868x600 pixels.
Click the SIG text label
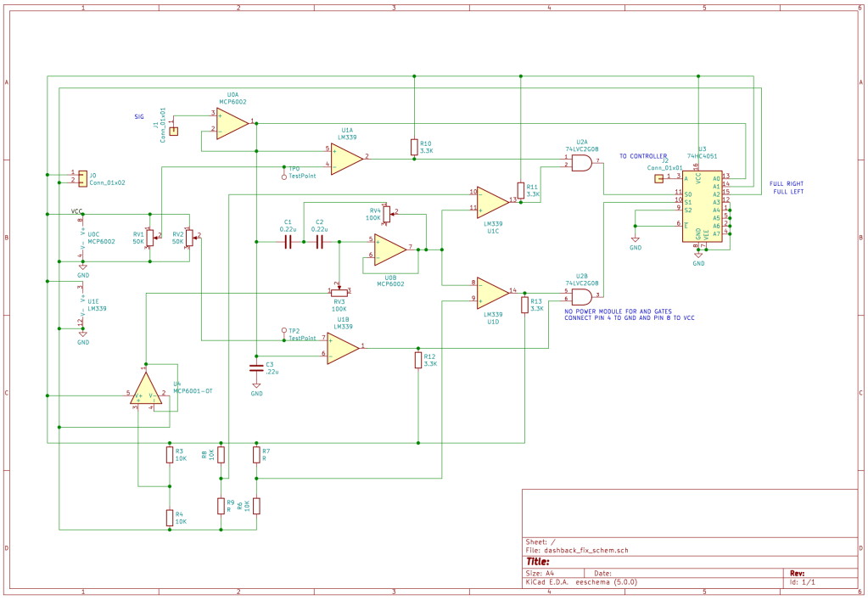pyautogui.click(x=140, y=116)
